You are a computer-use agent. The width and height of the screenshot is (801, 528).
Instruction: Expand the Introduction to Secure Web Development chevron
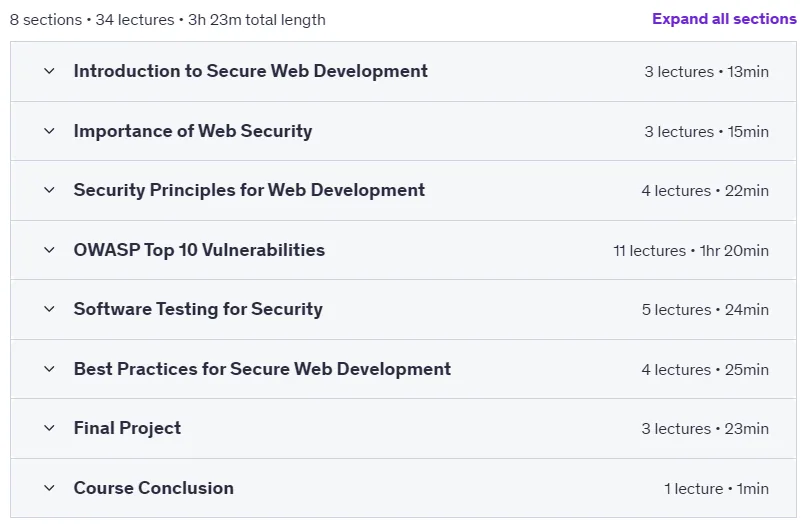(x=49, y=71)
